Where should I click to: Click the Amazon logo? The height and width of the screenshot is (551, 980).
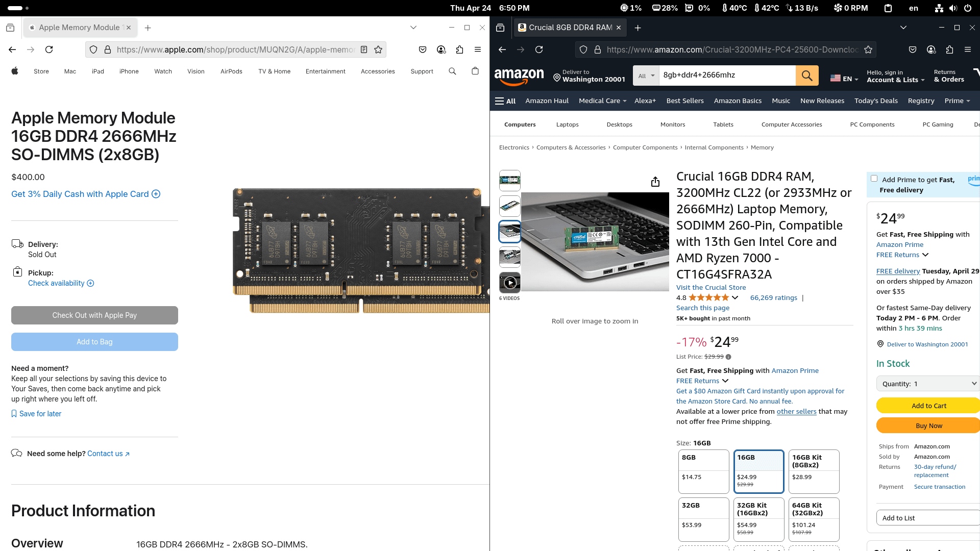(x=519, y=77)
